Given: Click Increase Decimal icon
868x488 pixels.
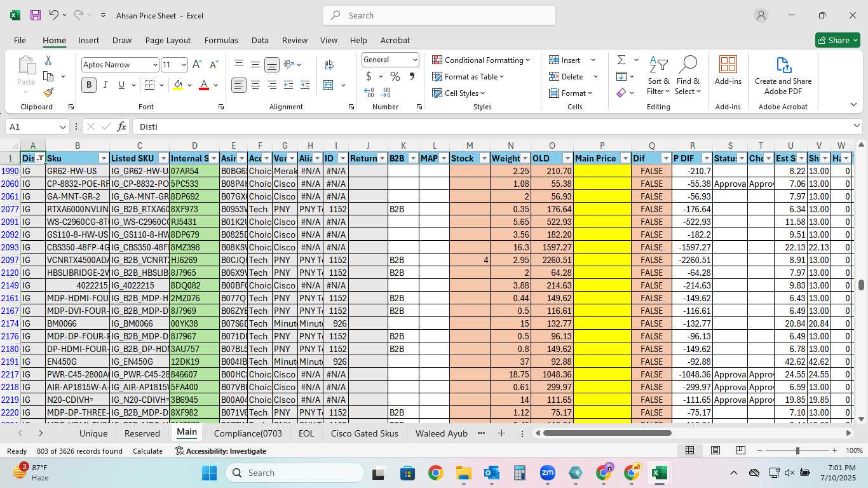Looking at the screenshot, I should [369, 93].
